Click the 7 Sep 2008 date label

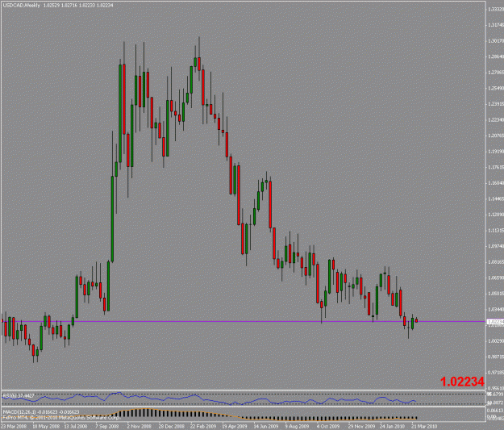click(x=107, y=427)
